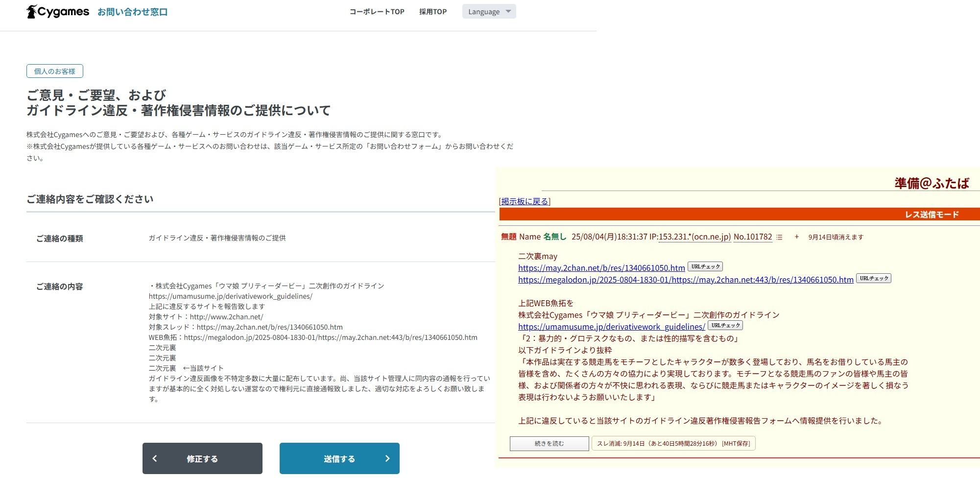The width and height of the screenshot is (980, 478).
Task: Click URLチェック beside the megalodon.jp link
Action: click(874, 278)
